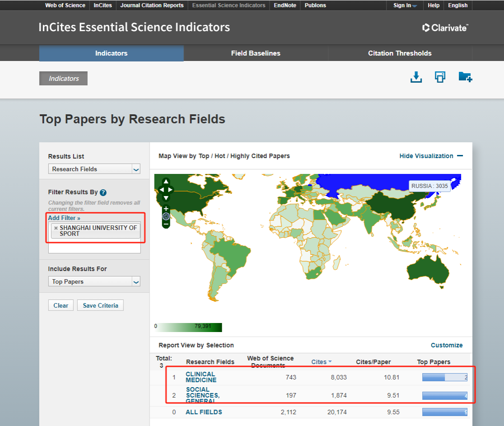Open the Filter Results By help icon
This screenshot has width=504, height=426.
coord(103,192)
